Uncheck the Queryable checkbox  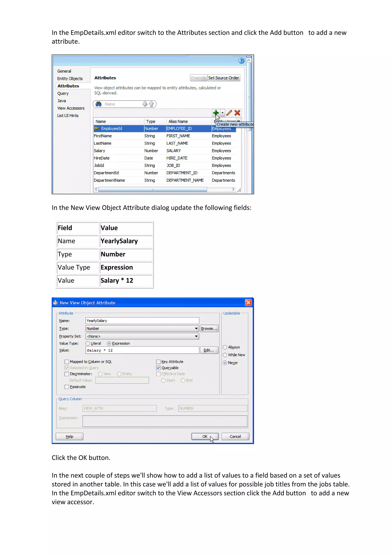[158, 368]
